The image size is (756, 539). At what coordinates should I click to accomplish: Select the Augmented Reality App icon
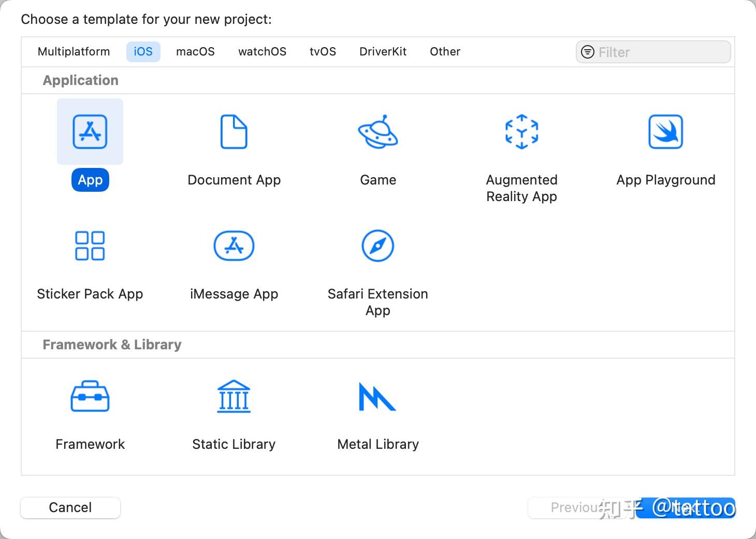point(521,132)
